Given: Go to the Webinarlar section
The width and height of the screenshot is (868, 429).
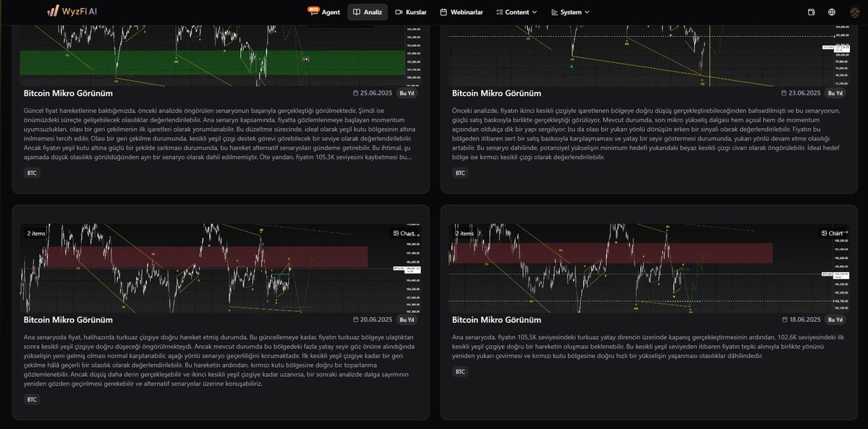Looking at the screenshot, I should [461, 12].
